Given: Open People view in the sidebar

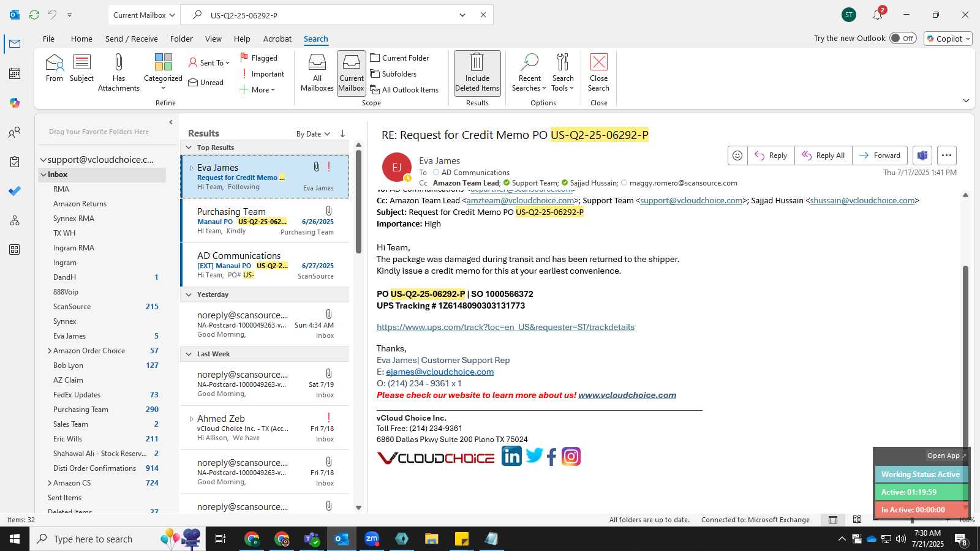Looking at the screenshot, I should click(15, 132).
